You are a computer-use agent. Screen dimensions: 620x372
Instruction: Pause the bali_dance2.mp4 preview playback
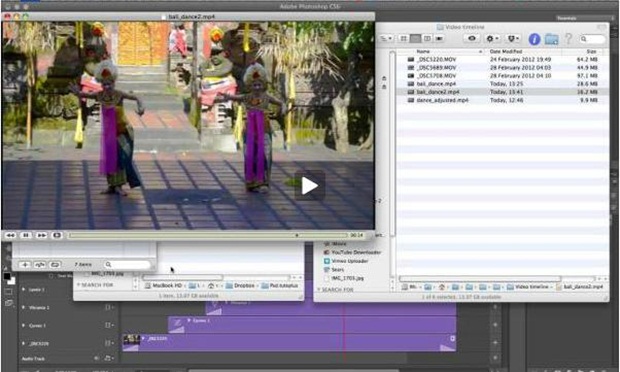(x=26, y=235)
